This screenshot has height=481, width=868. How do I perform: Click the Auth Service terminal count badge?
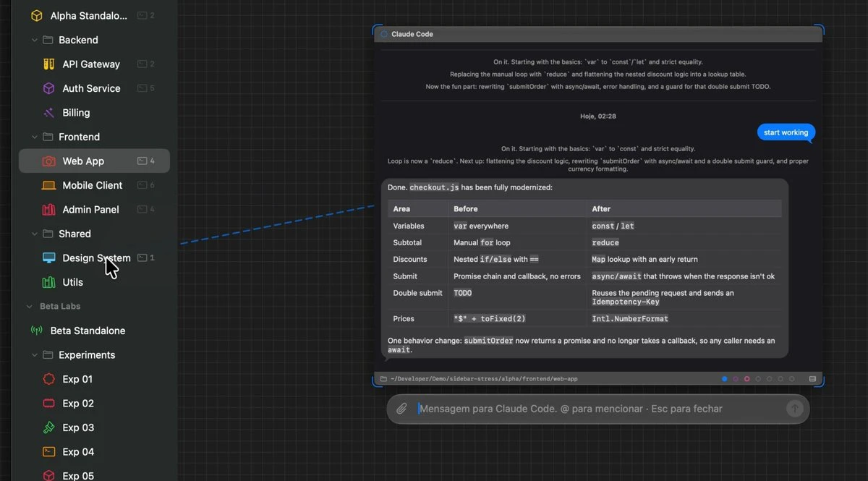pos(146,88)
